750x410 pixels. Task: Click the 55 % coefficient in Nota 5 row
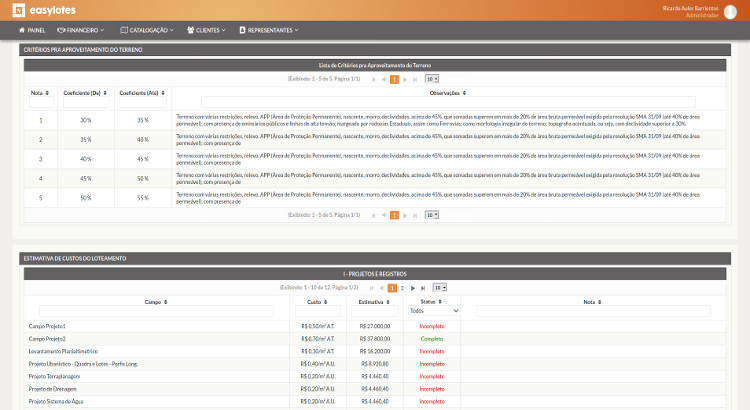point(143,198)
